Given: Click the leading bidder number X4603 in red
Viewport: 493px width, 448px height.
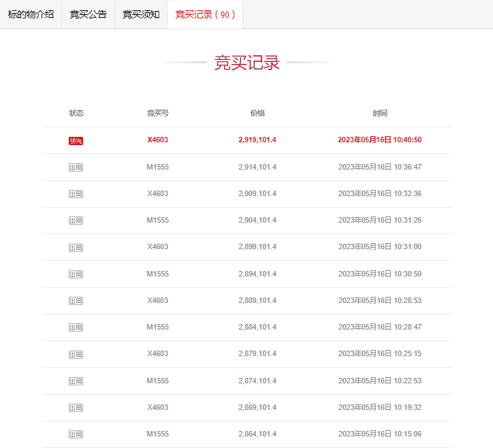Looking at the screenshot, I should 157,140.
